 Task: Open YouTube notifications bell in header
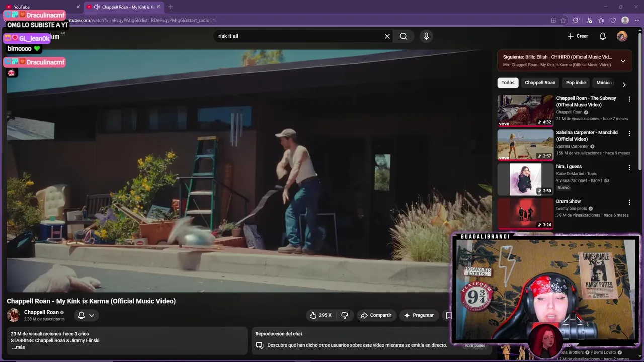click(x=603, y=36)
